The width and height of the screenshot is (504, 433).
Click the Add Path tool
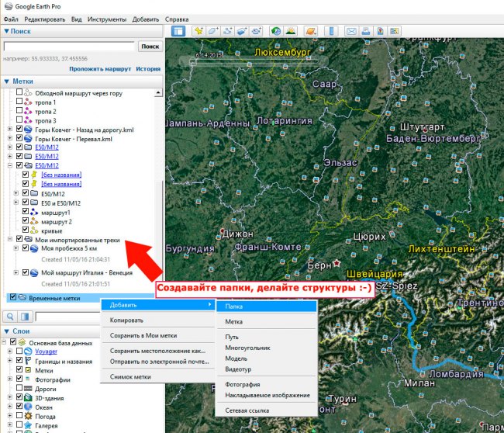click(x=227, y=31)
